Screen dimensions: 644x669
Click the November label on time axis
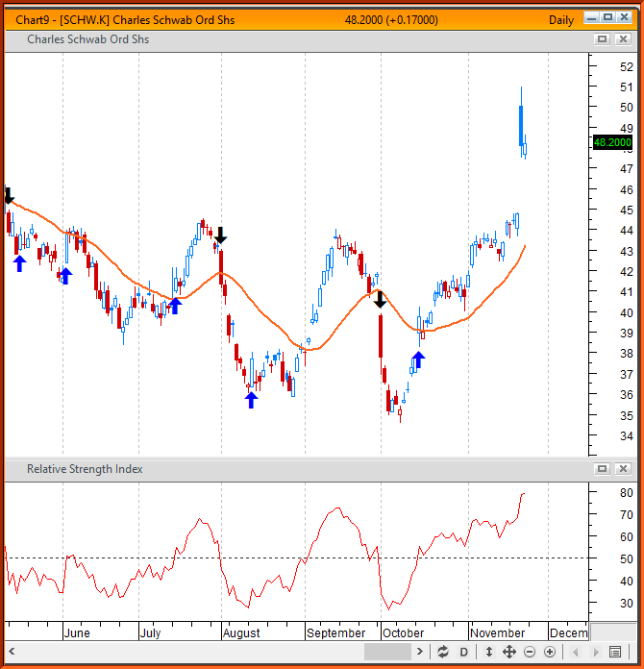click(497, 632)
